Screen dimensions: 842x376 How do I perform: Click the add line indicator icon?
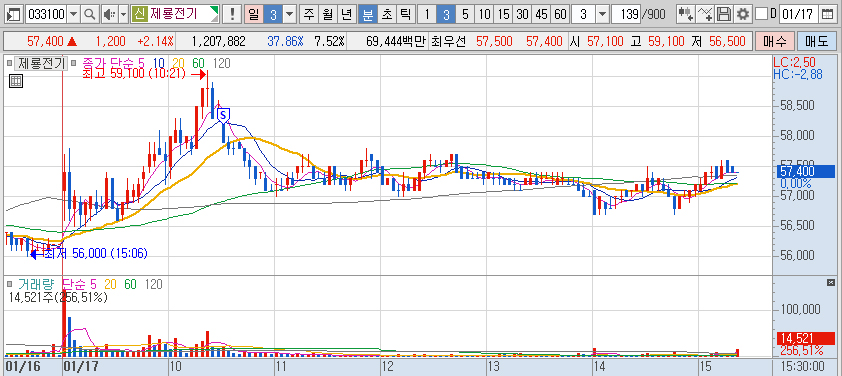click(706, 15)
